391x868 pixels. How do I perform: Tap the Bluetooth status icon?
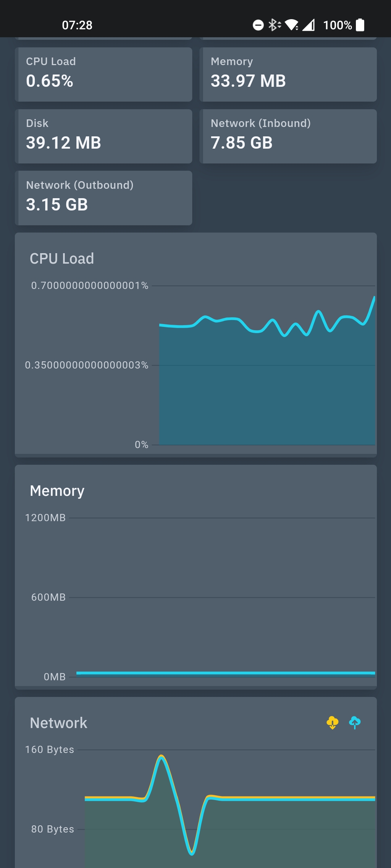(273, 25)
